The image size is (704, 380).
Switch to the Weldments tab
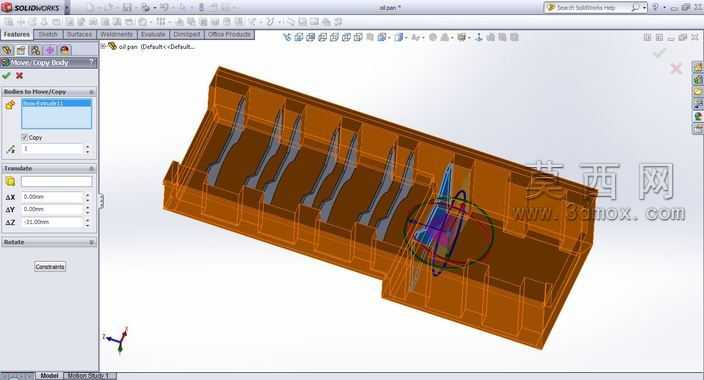[116, 35]
